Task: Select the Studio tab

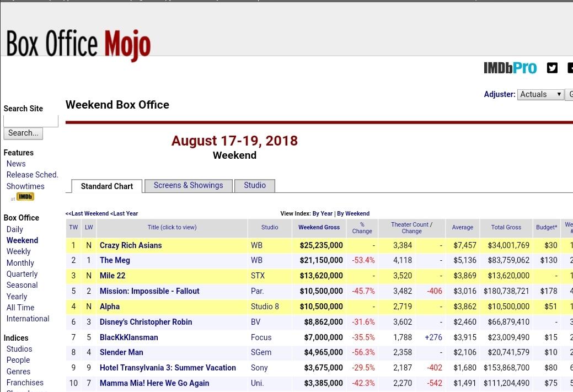Action: pyautogui.click(x=255, y=186)
